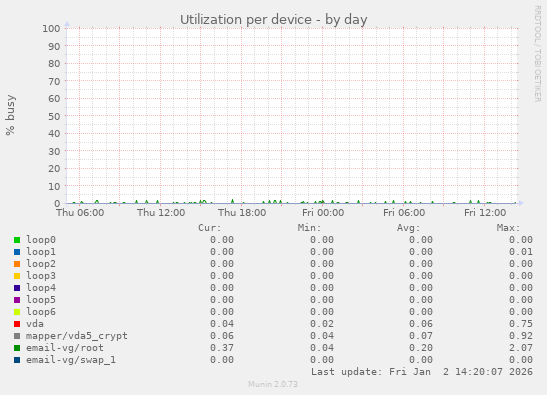
Task: Click the Fri 06:00 x-axis label
Action: [x=404, y=213]
